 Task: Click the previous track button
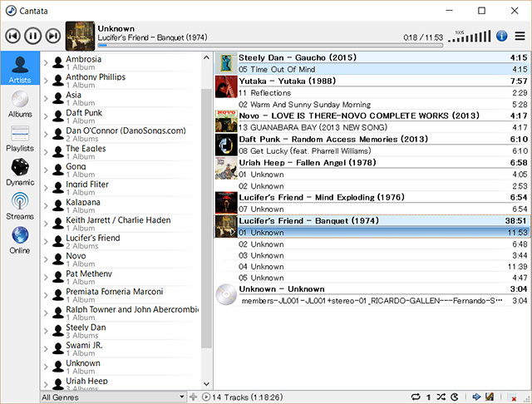[12, 36]
